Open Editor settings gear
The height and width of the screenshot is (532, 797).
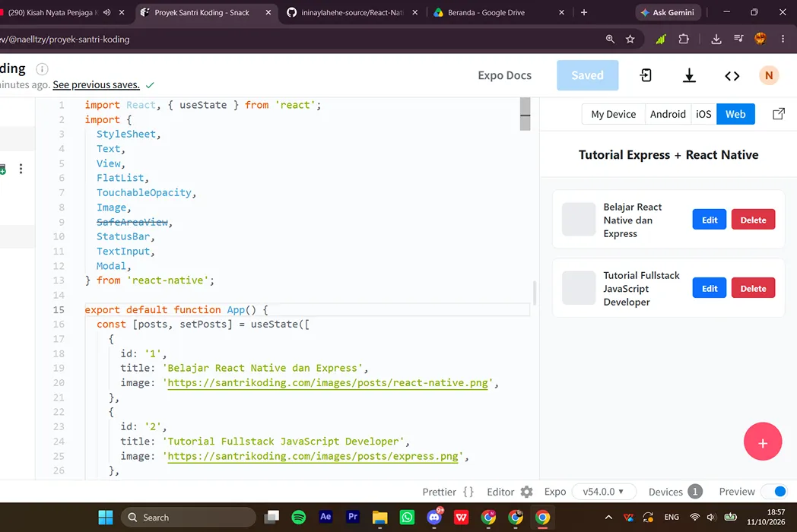527,492
